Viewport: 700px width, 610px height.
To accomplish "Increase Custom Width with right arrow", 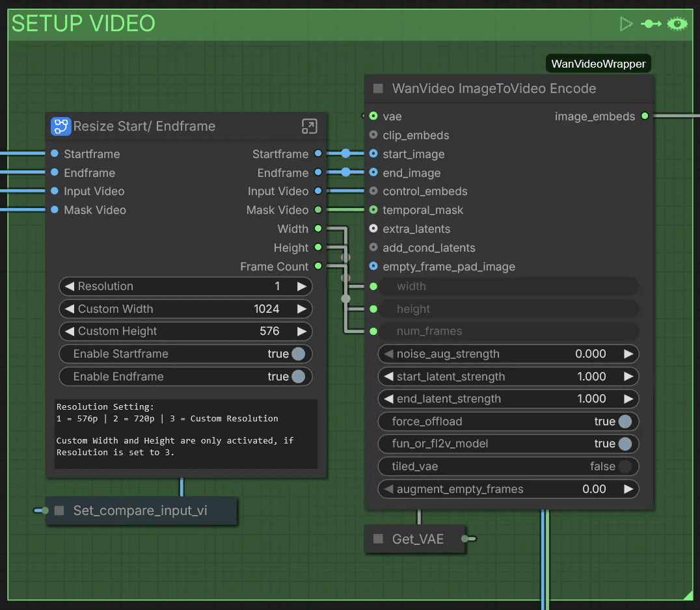I will tap(303, 309).
